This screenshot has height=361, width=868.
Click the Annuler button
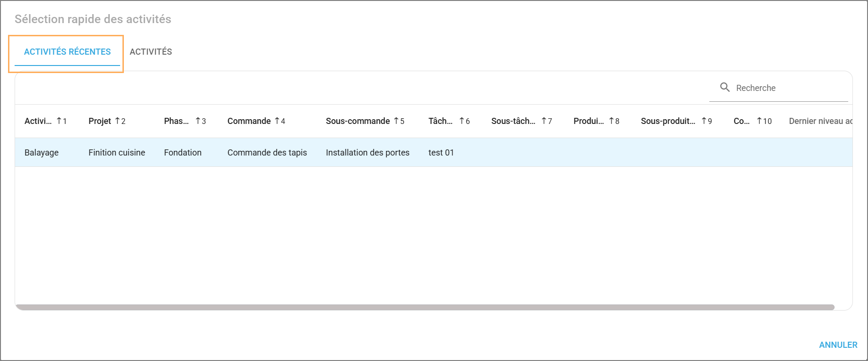tap(838, 345)
